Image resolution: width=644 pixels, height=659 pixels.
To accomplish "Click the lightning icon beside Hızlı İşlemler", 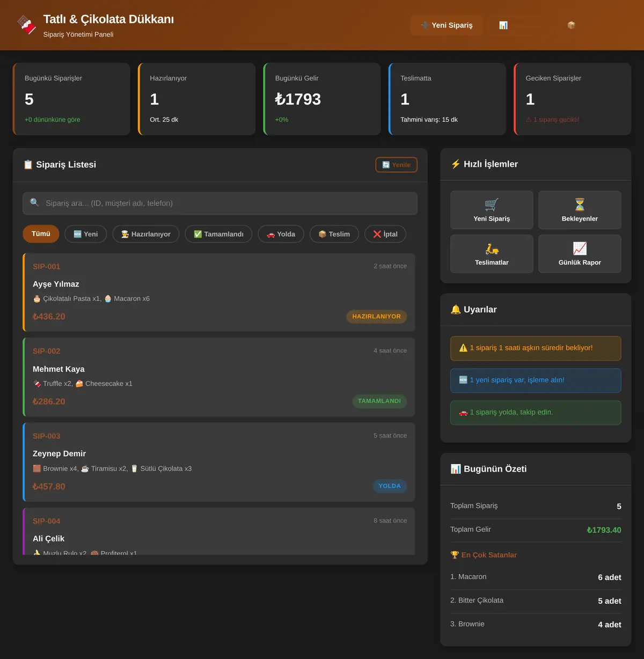I will click(x=456, y=164).
